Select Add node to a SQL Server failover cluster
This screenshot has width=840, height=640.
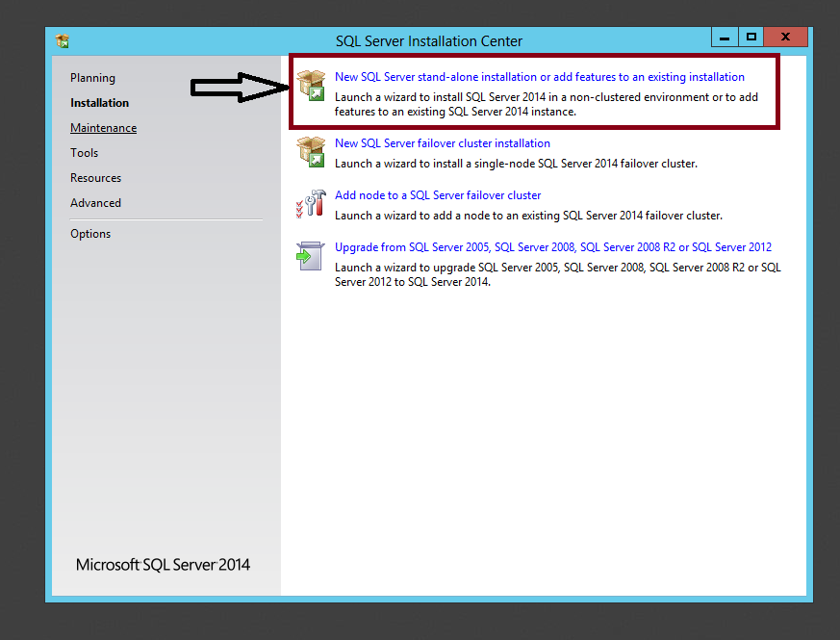(x=438, y=195)
